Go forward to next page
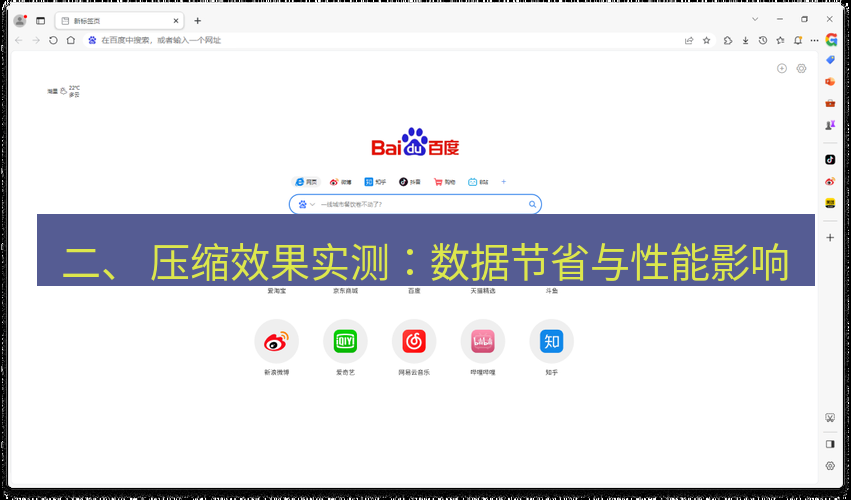The image size is (851, 500). point(36,40)
